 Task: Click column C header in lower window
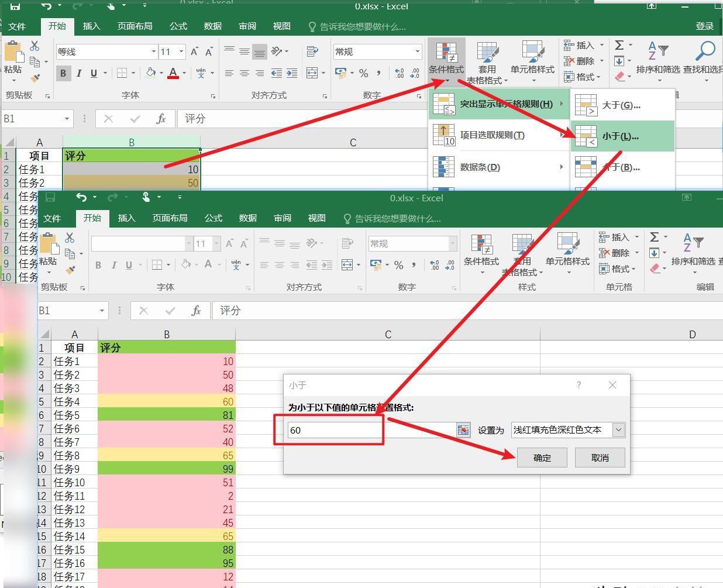(387, 335)
